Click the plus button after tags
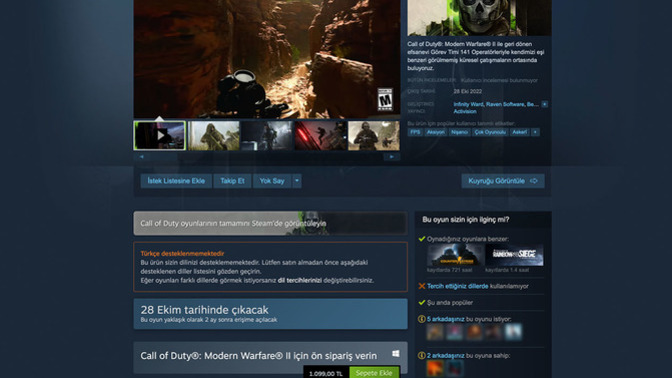This screenshot has width=672, height=378. (x=535, y=132)
